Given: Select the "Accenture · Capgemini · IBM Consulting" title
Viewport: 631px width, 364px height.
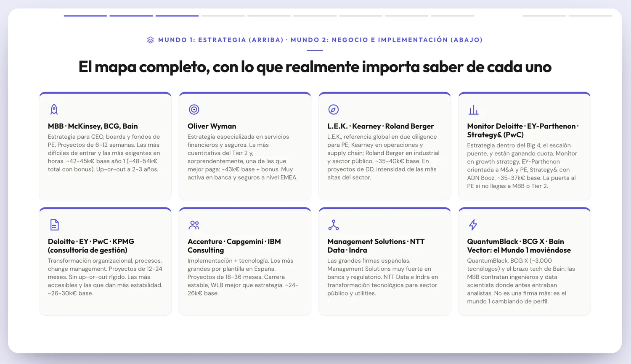Looking at the screenshot, I should pyautogui.click(x=234, y=246).
